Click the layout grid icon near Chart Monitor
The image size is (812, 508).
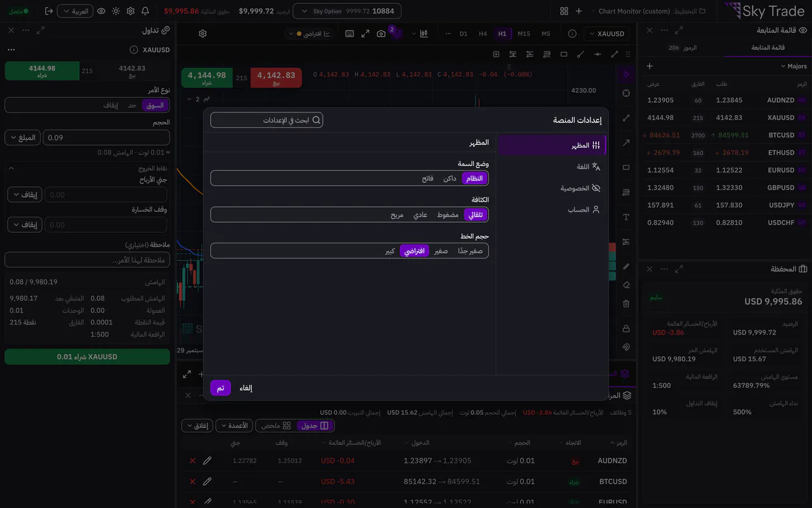[564, 11]
